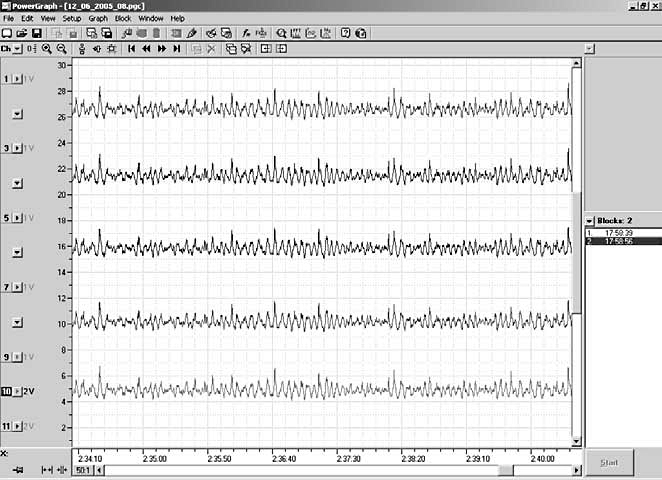Click the horizontal scrollbar right arrow

coord(577,470)
